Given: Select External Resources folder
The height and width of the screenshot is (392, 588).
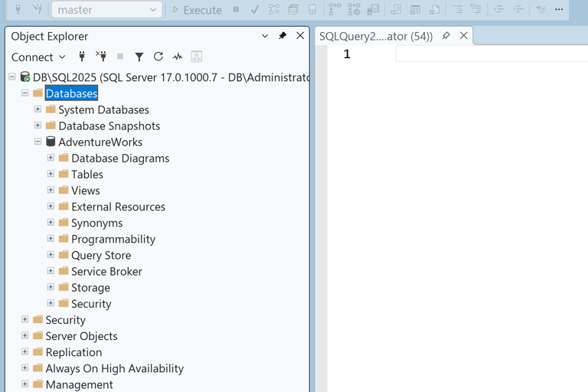Looking at the screenshot, I should coord(118,207).
